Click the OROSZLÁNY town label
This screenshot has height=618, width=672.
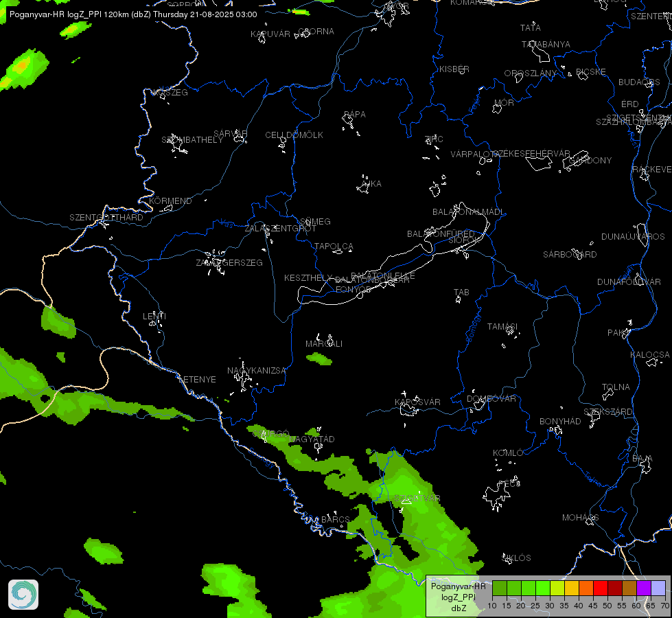click(531, 73)
